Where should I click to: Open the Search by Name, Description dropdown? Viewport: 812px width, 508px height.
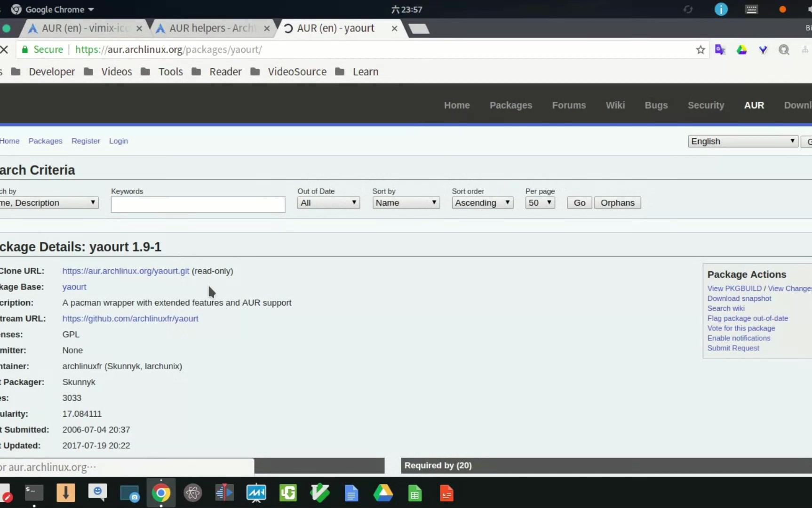tap(49, 203)
